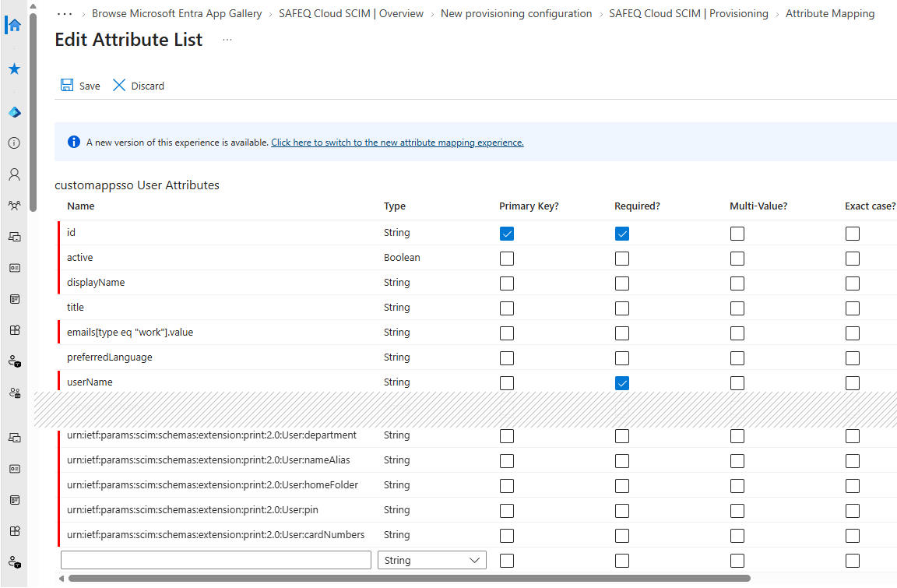Click the empty new attribute name field
Viewport: 897px width, 588px height.
point(216,560)
